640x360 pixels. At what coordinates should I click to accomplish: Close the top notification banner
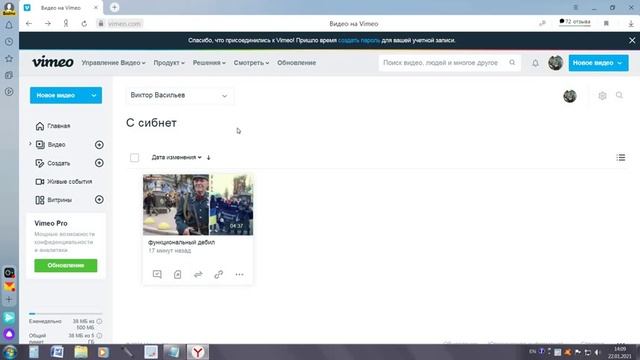pos(632,40)
